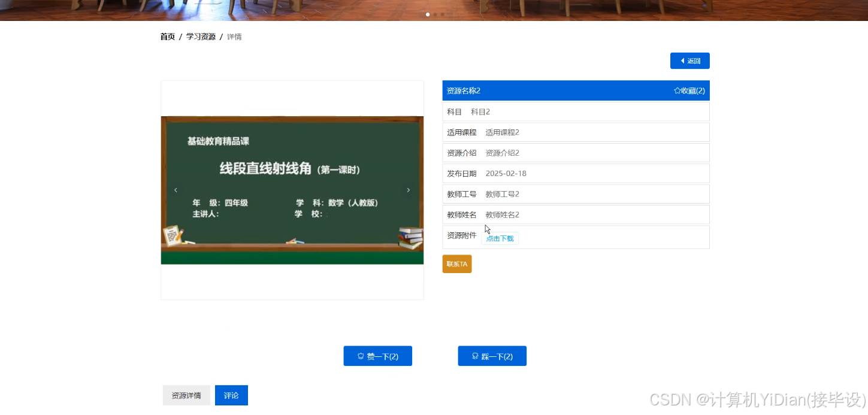This screenshot has width=868, height=415.
Task: Click the star icon next to 收藏(2)
Action: (678, 90)
